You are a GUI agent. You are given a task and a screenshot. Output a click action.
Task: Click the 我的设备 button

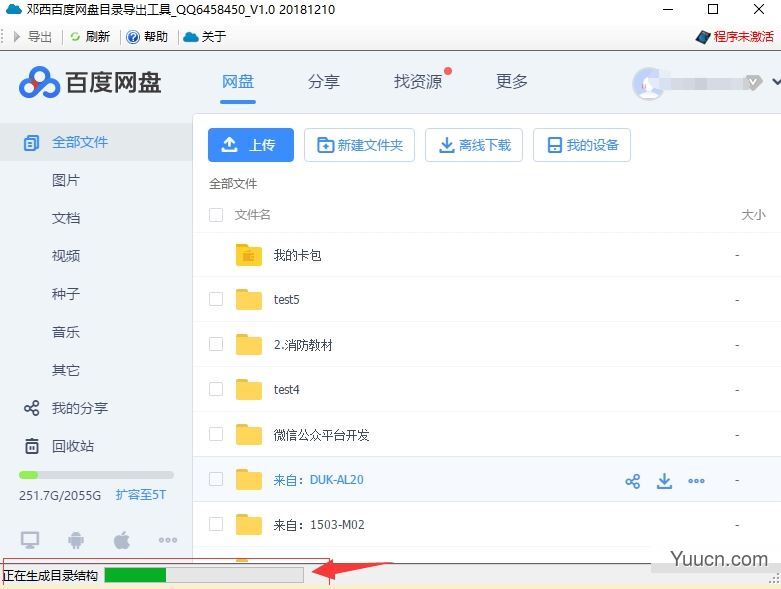pos(582,145)
